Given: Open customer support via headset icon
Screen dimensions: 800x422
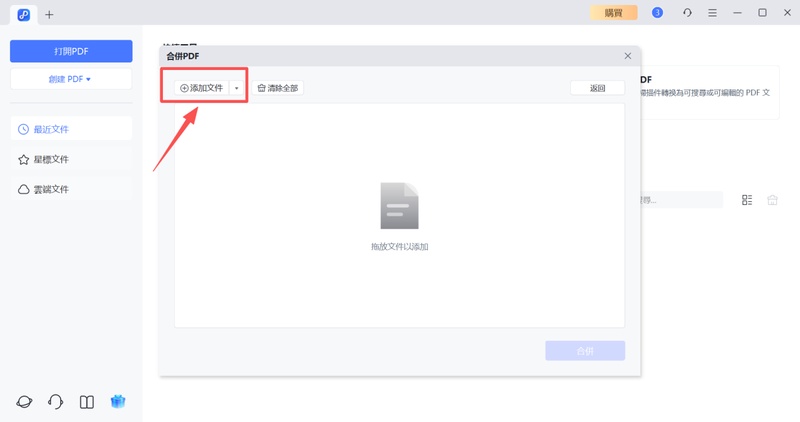Looking at the screenshot, I should 56,402.
